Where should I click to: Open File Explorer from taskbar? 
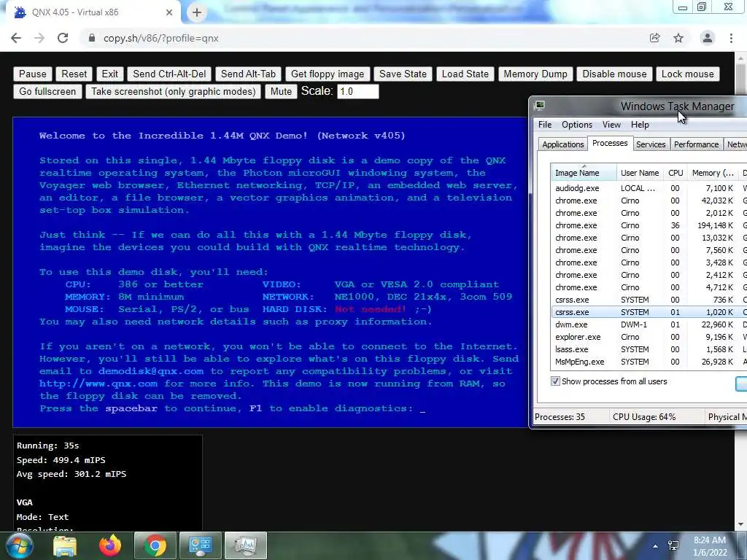coord(65,545)
